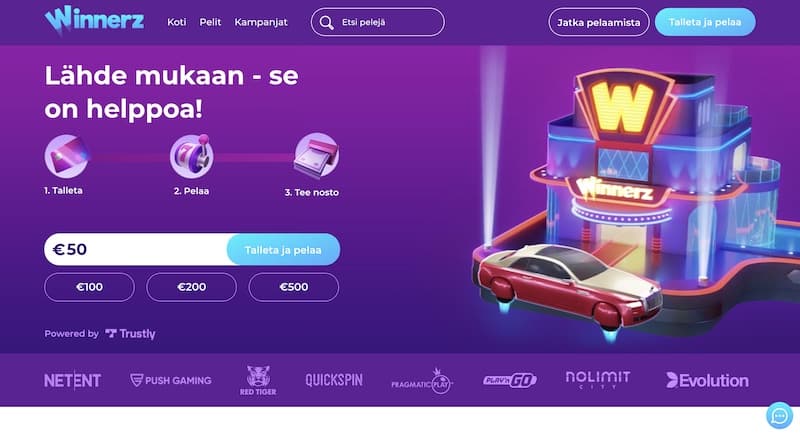Screen dimensions: 800x437
Task: Select the €100 deposit amount
Action: tap(90, 287)
